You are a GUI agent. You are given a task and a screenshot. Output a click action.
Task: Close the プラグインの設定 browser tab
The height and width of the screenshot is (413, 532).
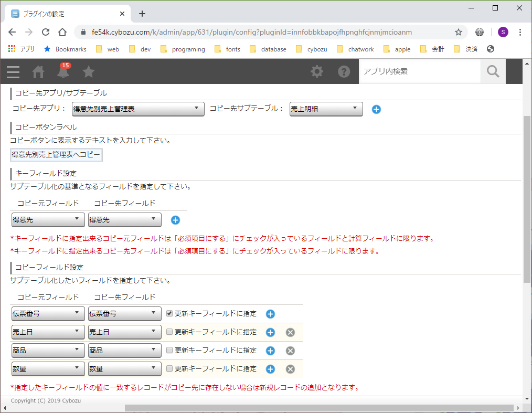tap(122, 14)
